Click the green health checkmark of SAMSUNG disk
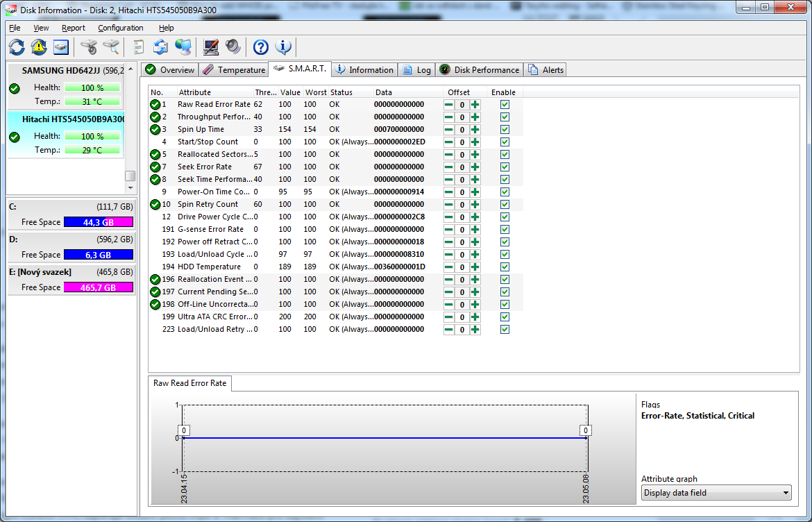The height and width of the screenshot is (522, 812). pos(15,89)
